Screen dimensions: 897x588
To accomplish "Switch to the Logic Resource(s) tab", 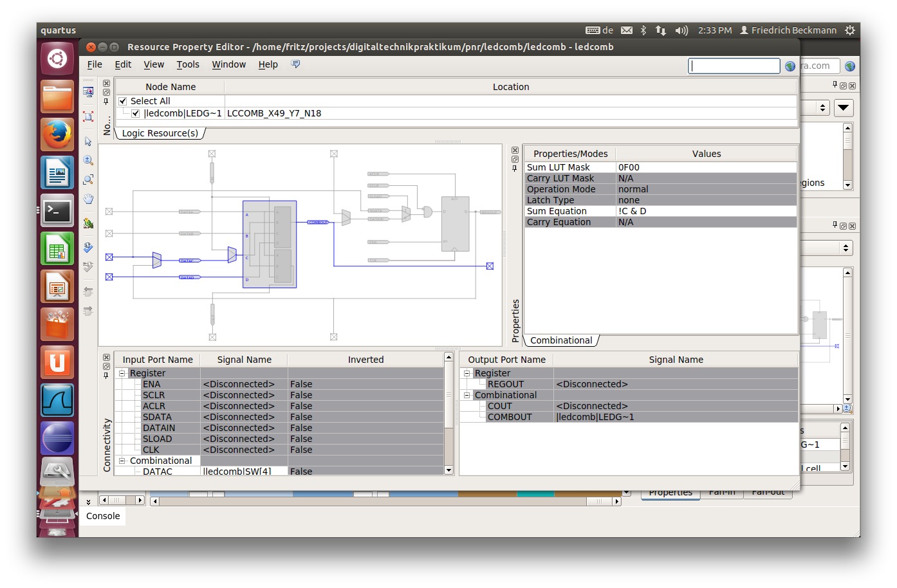I will (160, 133).
